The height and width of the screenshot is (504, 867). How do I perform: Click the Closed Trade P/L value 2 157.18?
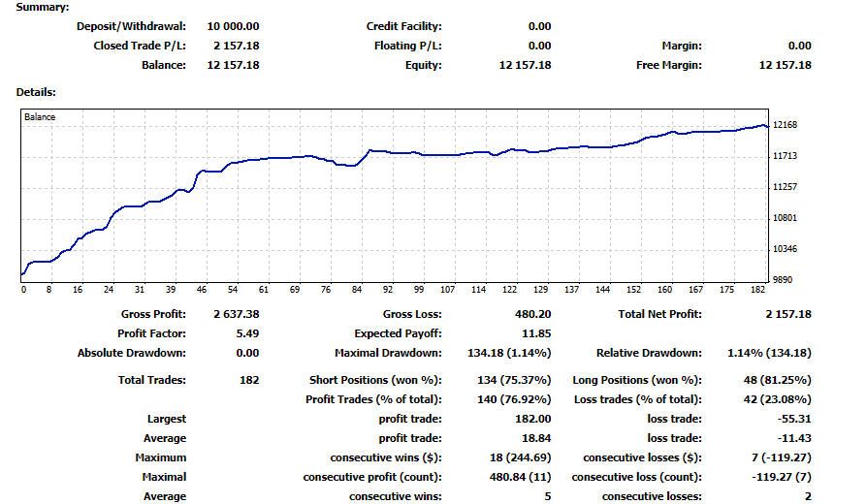pyautogui.click(x=236, y=46)
